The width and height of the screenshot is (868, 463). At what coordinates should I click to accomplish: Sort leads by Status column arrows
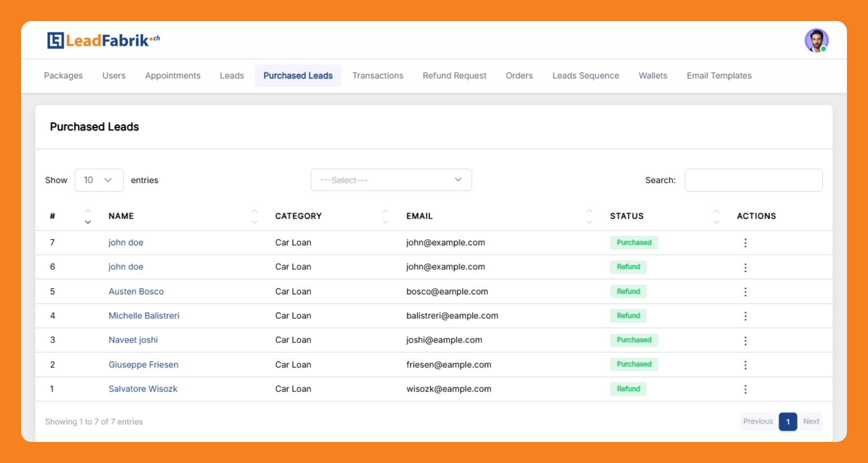(716, 216)
